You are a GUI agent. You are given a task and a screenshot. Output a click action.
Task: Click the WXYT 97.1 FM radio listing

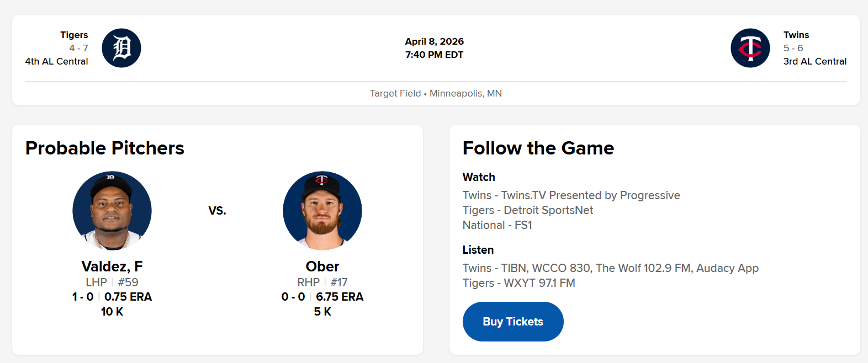(518, 283)
